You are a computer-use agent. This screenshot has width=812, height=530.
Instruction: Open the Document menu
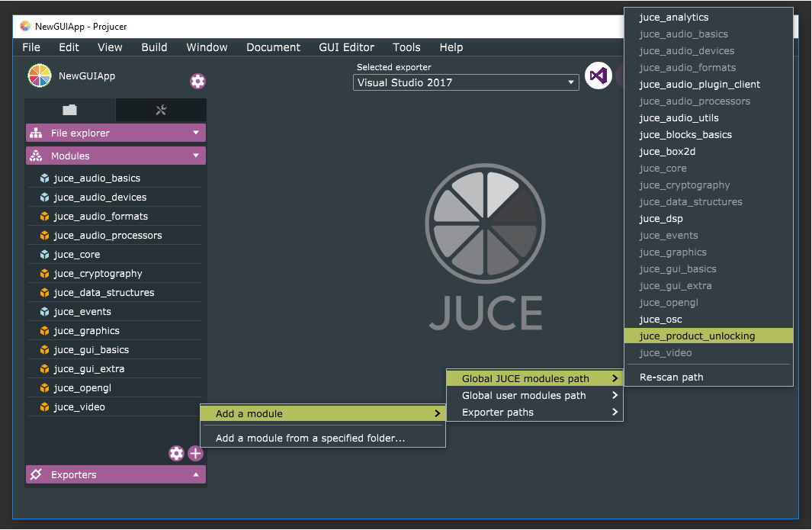[273, 47]
